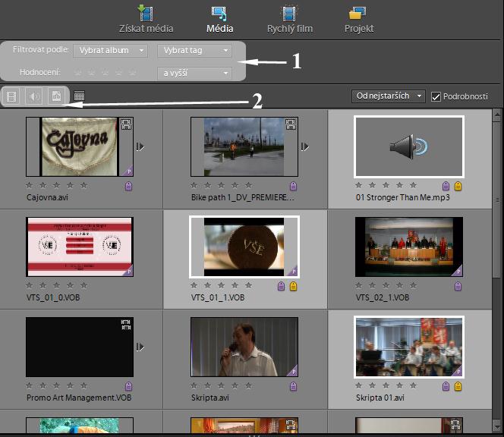Viewport: 504px width, 437px height.
Task: Expand scenes arrow next to Bike path clip
Action: (304, 147)
